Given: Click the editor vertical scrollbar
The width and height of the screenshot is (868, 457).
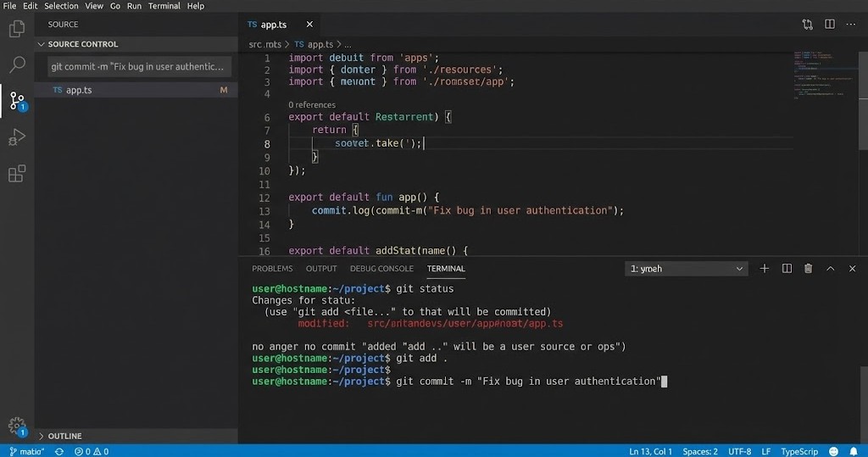Looking at the screenshot, I should click(x=863, y=100).
